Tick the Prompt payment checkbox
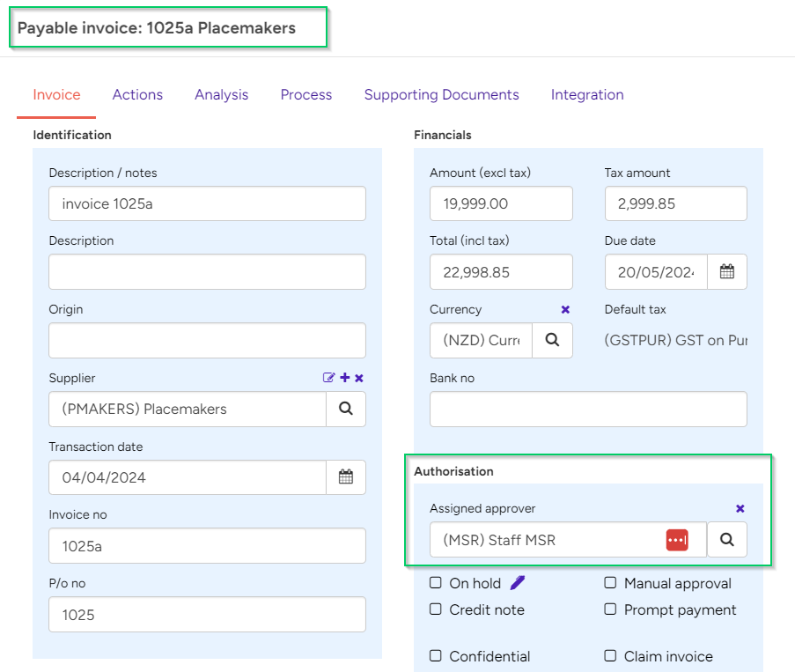The image size is (795, 672). (610, 609)
